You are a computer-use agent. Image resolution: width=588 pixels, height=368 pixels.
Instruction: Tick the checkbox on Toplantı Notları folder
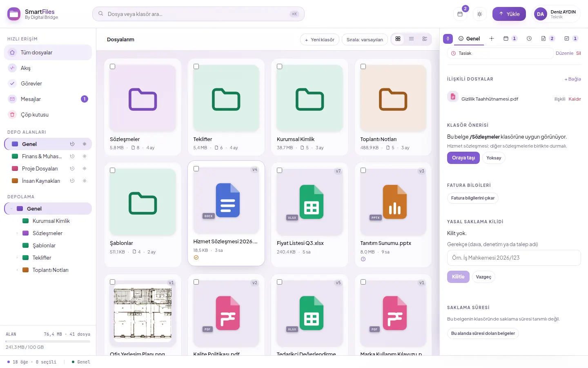363,66
